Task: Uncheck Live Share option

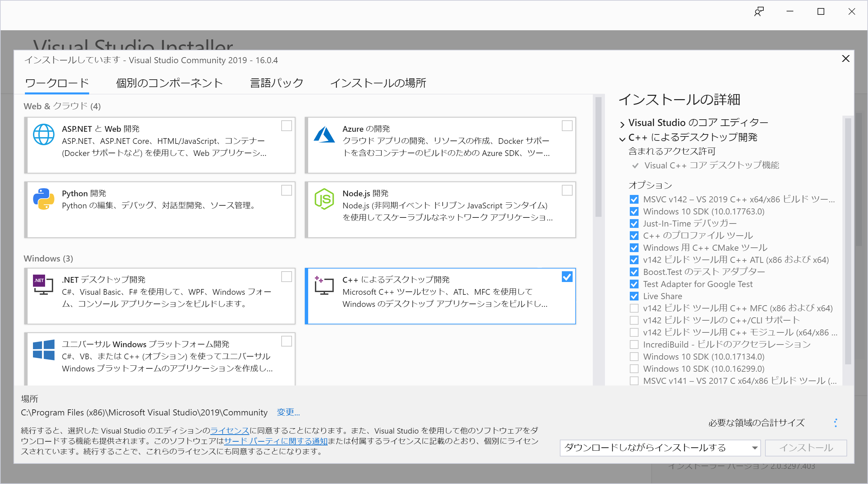Action: [634, 296]
